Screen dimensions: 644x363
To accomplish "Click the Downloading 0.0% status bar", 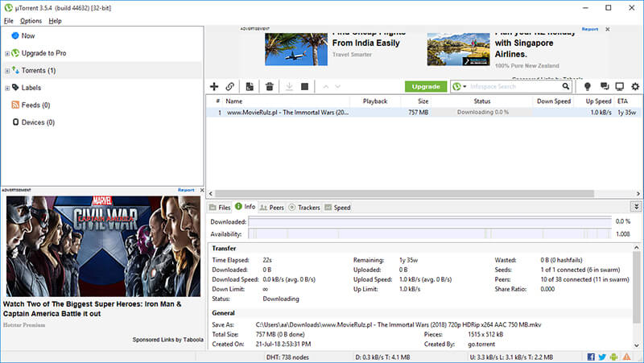I will coord(482,112).
